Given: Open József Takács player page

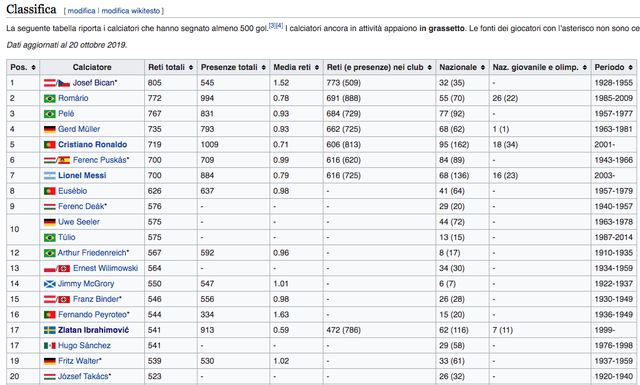Looking at the screenshot, I should (83, 376).
